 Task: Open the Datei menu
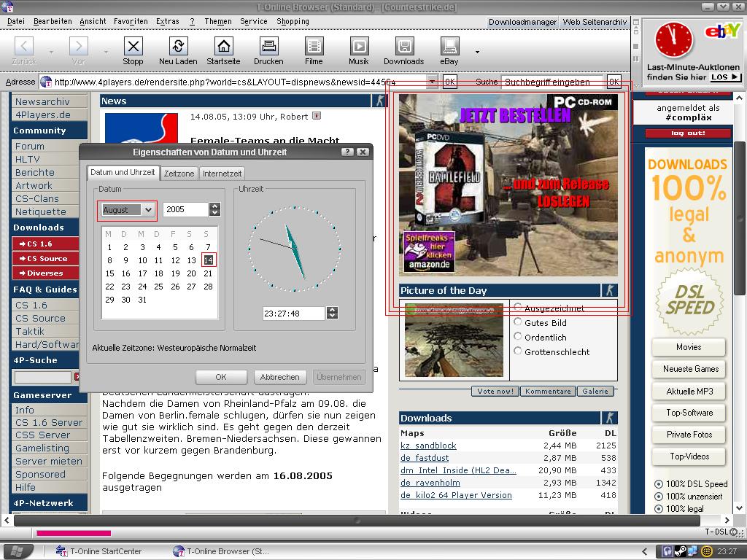[16, 21]
